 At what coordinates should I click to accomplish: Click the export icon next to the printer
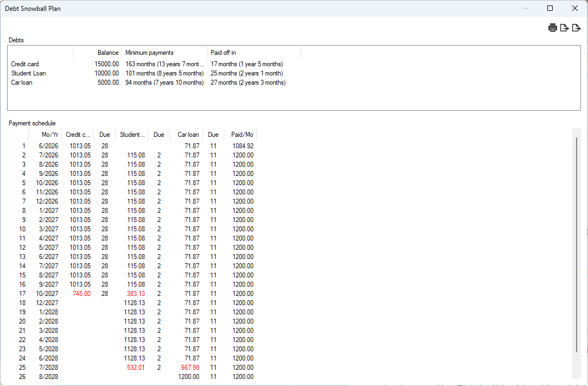565,28
